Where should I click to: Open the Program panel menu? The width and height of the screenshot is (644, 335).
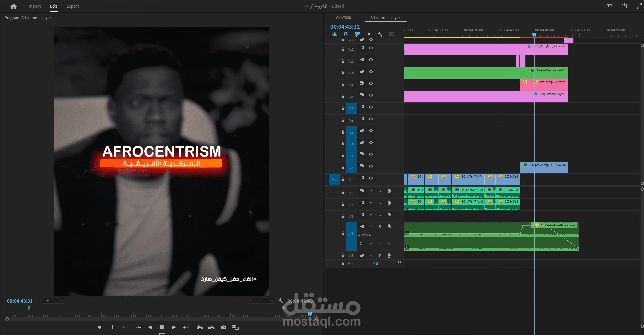point(57,18)
